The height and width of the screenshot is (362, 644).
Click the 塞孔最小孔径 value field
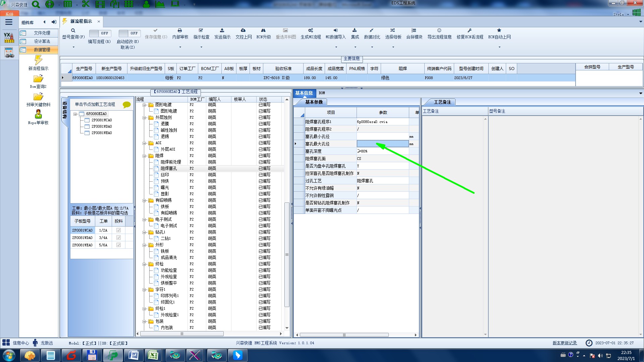[x=382, y=136]
